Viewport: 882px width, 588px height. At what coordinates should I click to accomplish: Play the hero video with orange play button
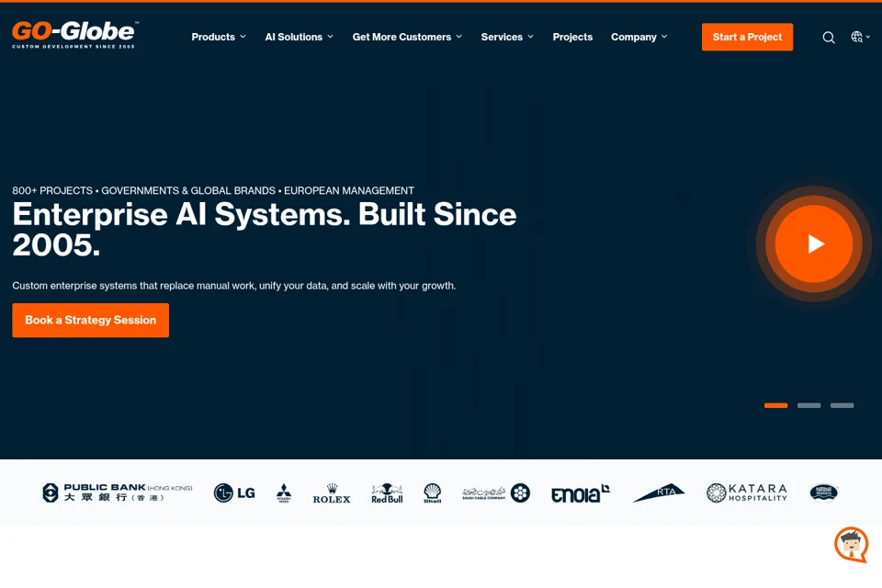[x=813, y=243]
